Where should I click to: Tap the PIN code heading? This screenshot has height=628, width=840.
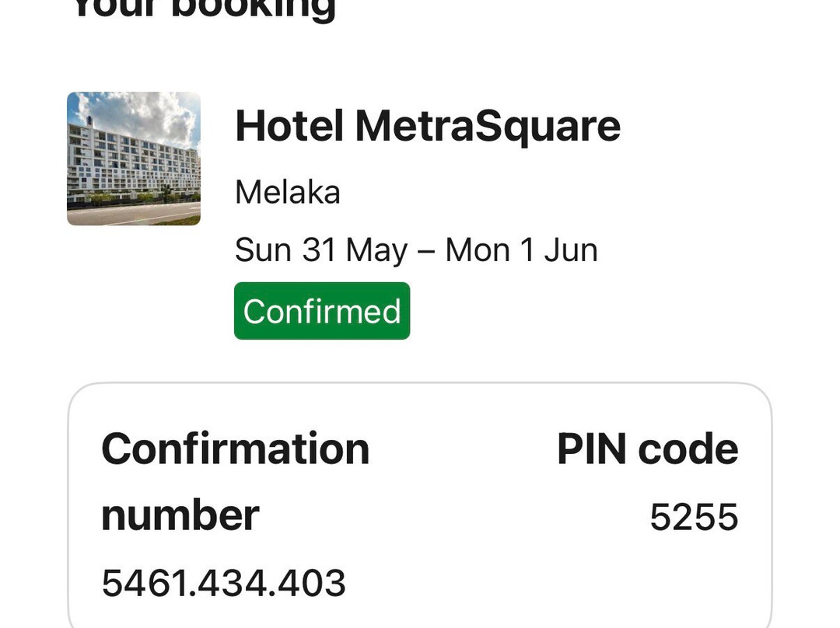648,448
